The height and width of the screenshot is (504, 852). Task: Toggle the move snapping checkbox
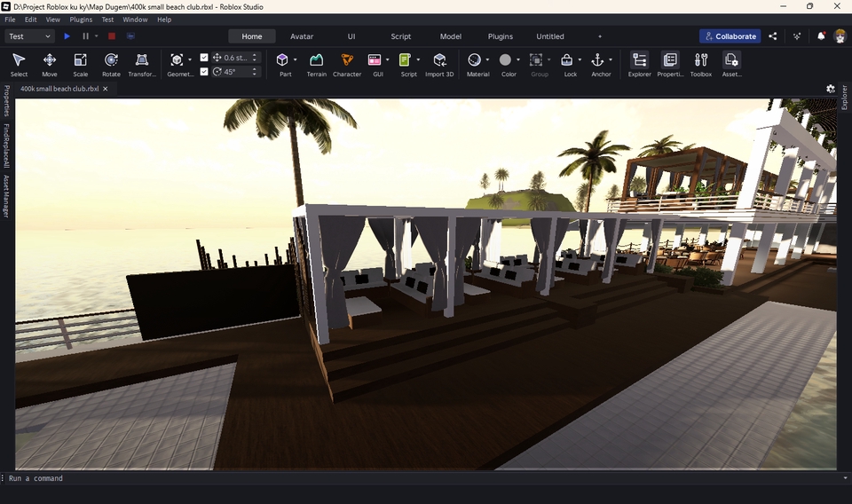[204, 58]
